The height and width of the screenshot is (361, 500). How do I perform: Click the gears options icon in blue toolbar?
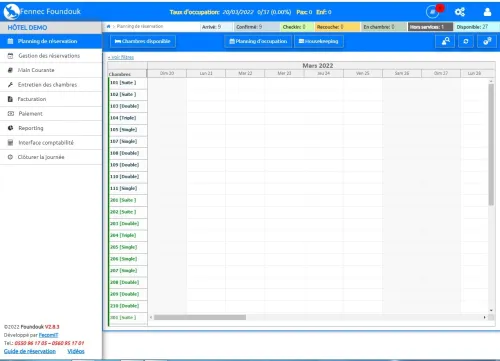(x=487, y=41)
